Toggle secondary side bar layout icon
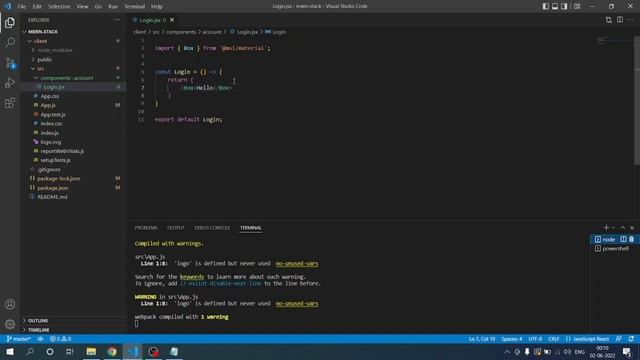 pos(564,6)
